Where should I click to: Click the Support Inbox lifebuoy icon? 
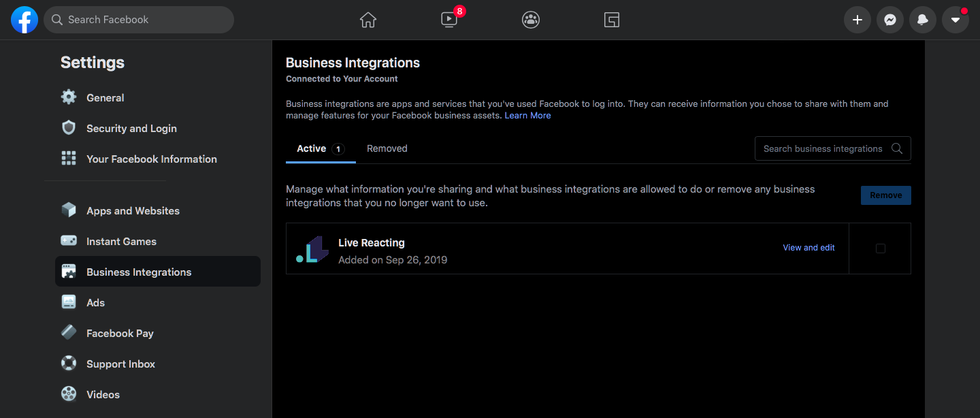(x=69, y=364)
